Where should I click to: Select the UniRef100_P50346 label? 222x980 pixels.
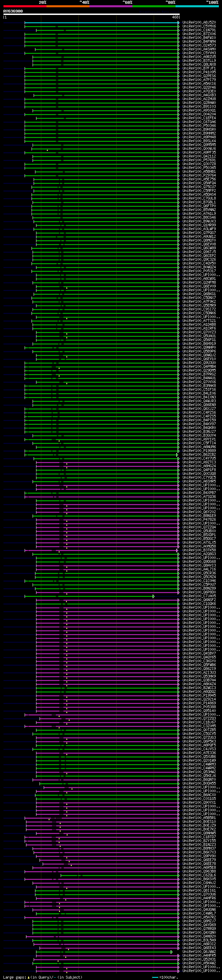tap(199, 125)
